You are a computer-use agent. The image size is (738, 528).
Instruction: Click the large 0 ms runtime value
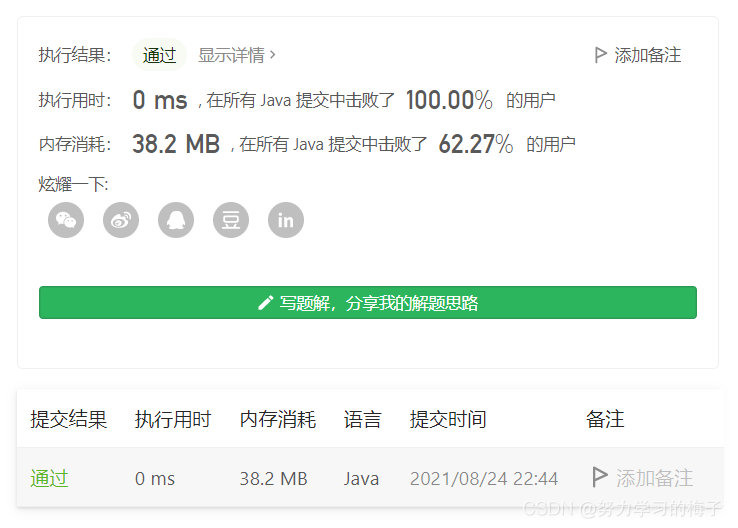(160, 100)
